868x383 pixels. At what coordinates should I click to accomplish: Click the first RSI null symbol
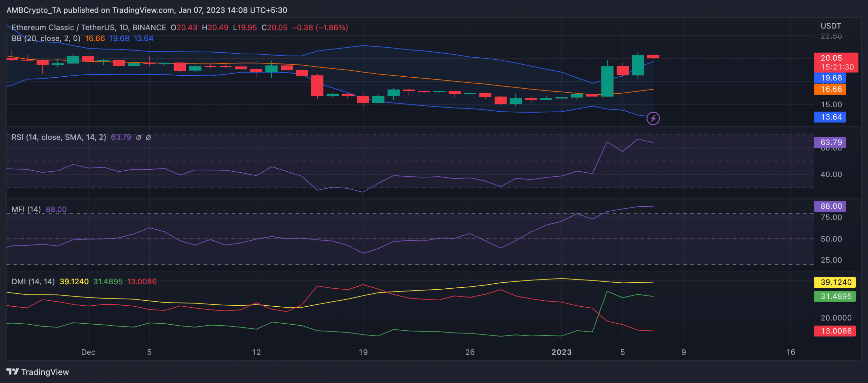pyautogui.click(x=139, y=137)
